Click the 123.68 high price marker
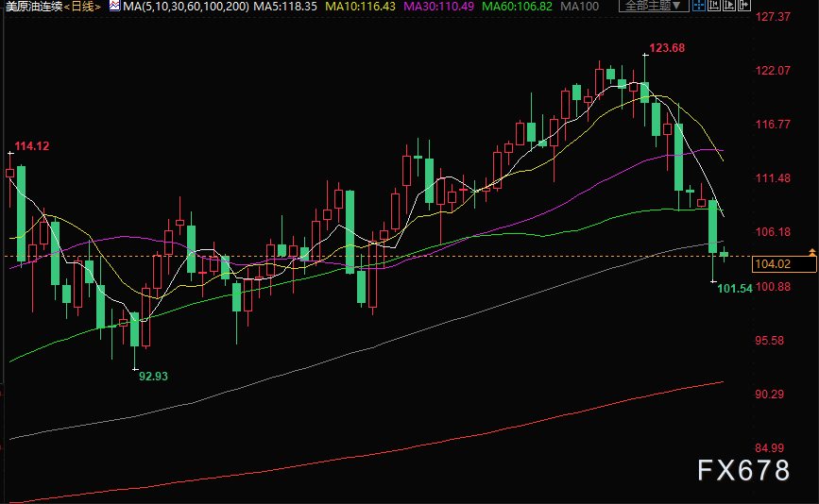819x504 pixels. pyautogui.click(x=667, y=48)
